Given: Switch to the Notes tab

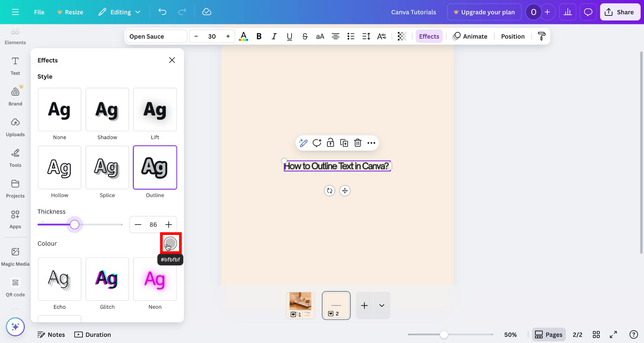Looking at the screenshot, I should click(51, 335).
